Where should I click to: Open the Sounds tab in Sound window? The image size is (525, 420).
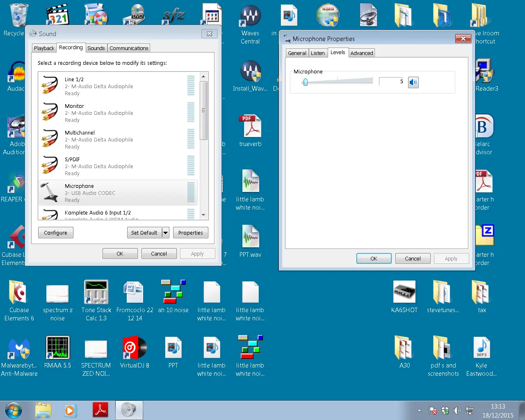[x=96, y=48]
